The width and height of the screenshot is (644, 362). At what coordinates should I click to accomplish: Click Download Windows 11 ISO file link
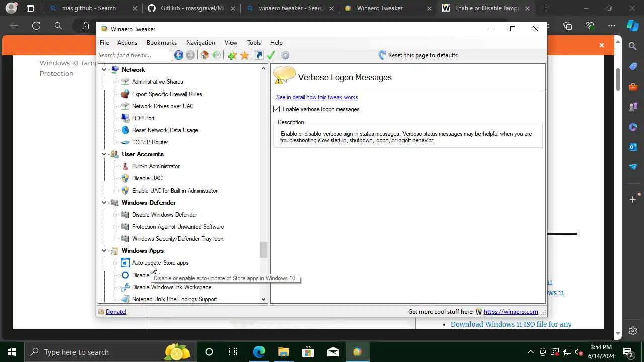pos(511,324)
